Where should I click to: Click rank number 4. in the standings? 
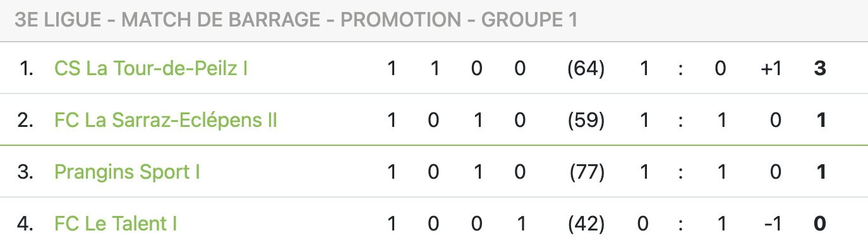(x=25, y=224)
